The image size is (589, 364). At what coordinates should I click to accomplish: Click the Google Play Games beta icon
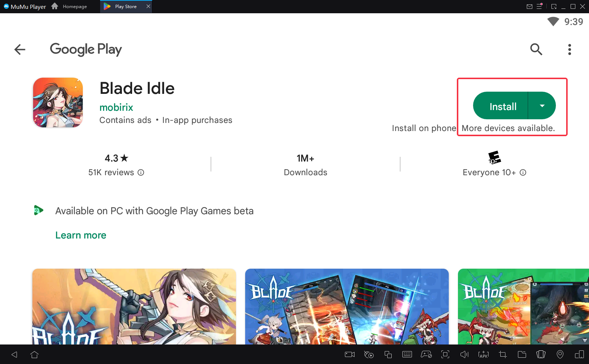pyautogui.click(x=38, y=210)
